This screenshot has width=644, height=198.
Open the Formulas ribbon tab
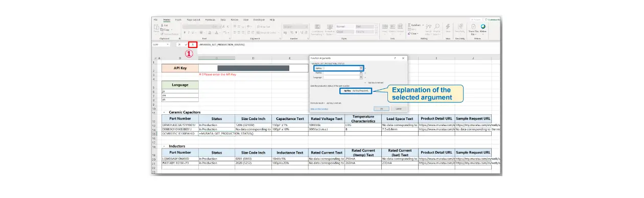tap(211, 19)
